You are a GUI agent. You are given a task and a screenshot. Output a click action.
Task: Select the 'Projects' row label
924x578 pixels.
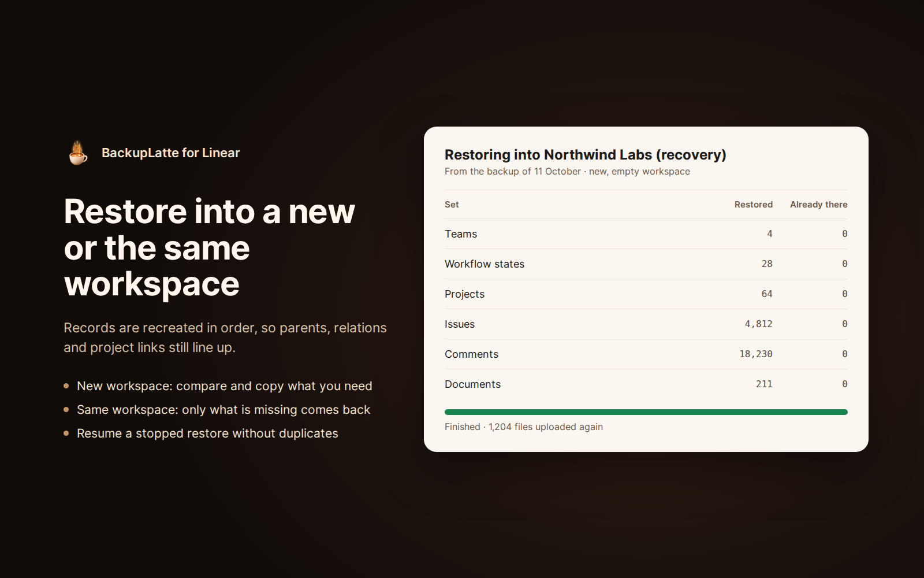(464, 294)
